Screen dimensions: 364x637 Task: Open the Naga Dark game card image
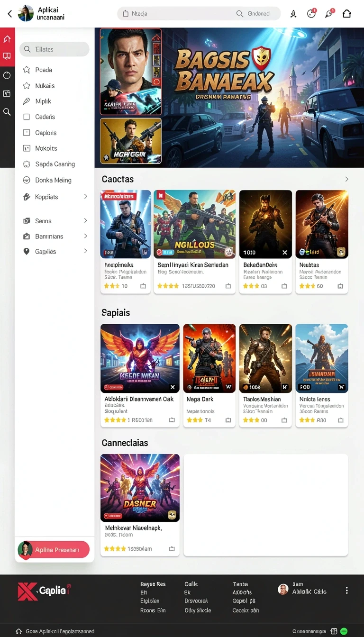coord(209,358)
